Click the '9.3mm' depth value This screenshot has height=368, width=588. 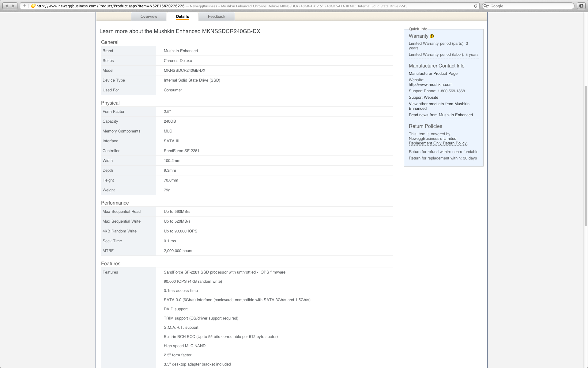(x=170, y=171)
